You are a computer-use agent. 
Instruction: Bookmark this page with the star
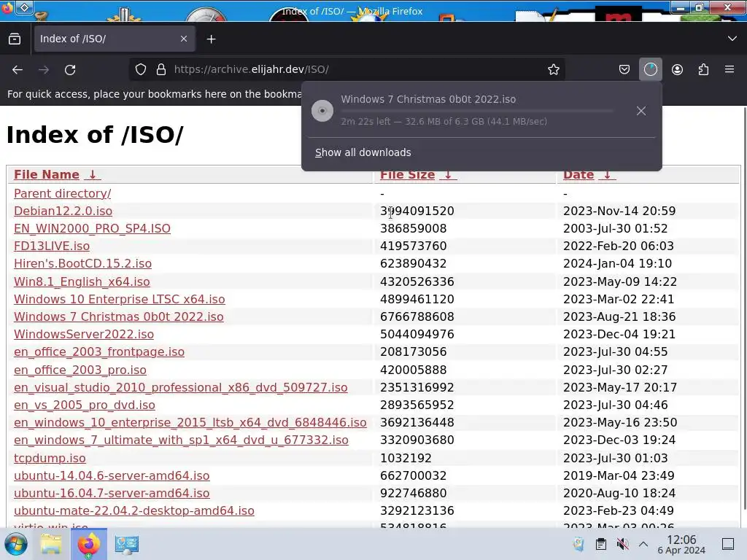[553, 69]
